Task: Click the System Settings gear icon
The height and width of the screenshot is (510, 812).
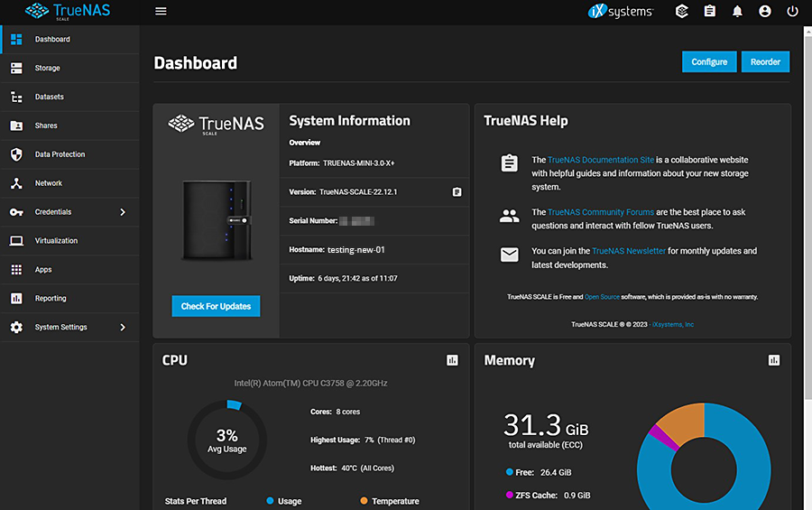Action: [x=16, y=327]
